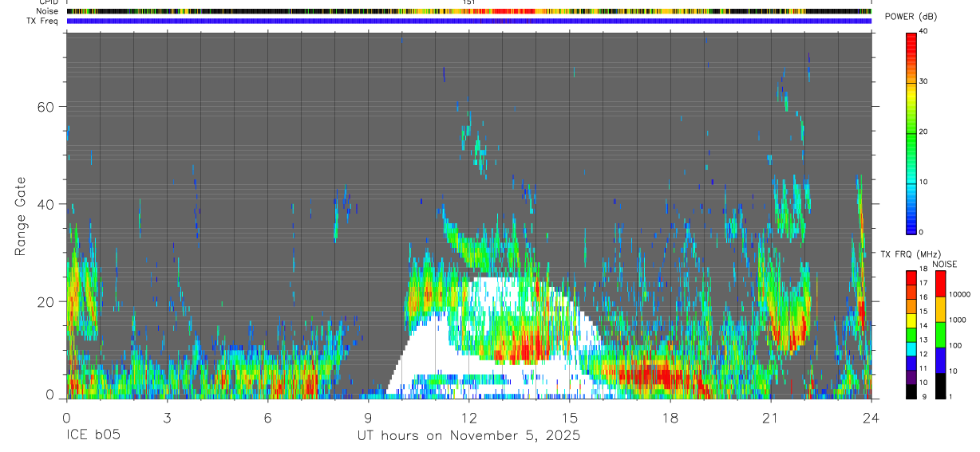Screen dimensions: 980x452
Task: Click the '15' tick on TX FRQ scale
Action: point(923,311)
